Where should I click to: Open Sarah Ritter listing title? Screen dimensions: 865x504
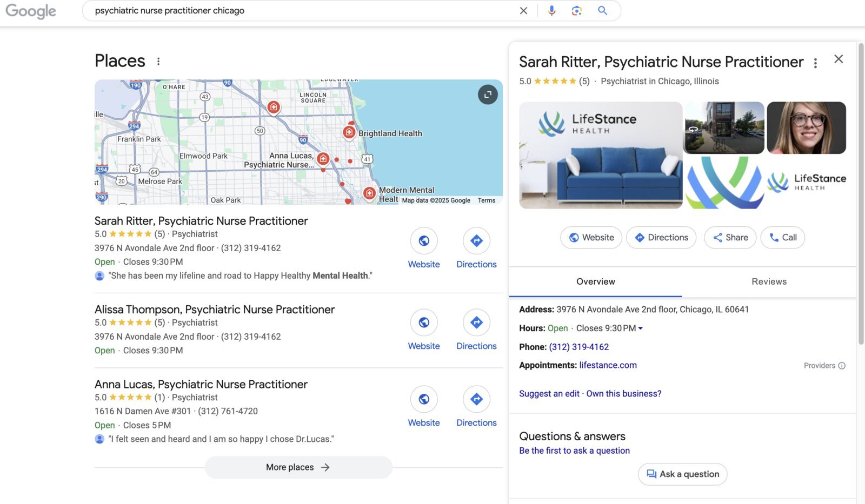[201, 221]
